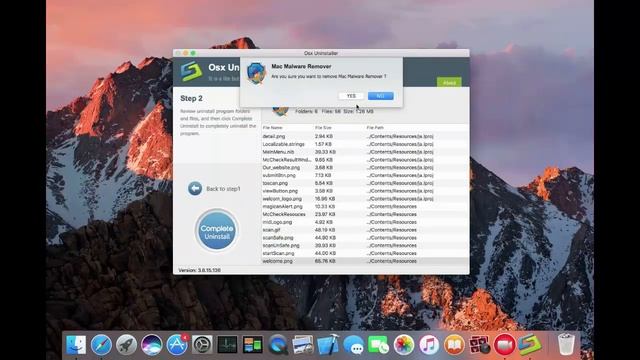The image size is (640, 360).
Task: Open Photos from the dock
Action: click(x=404, y=345)
